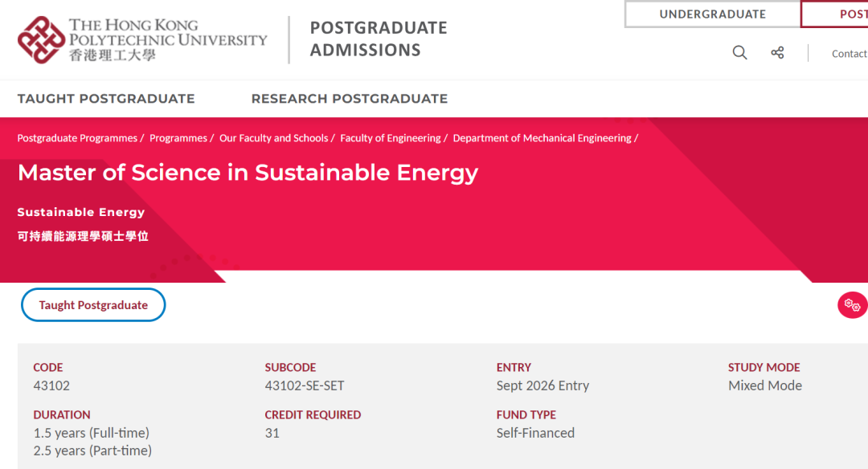Click the standalone Programmes breadcrumb link

click(x=178, y=138)
